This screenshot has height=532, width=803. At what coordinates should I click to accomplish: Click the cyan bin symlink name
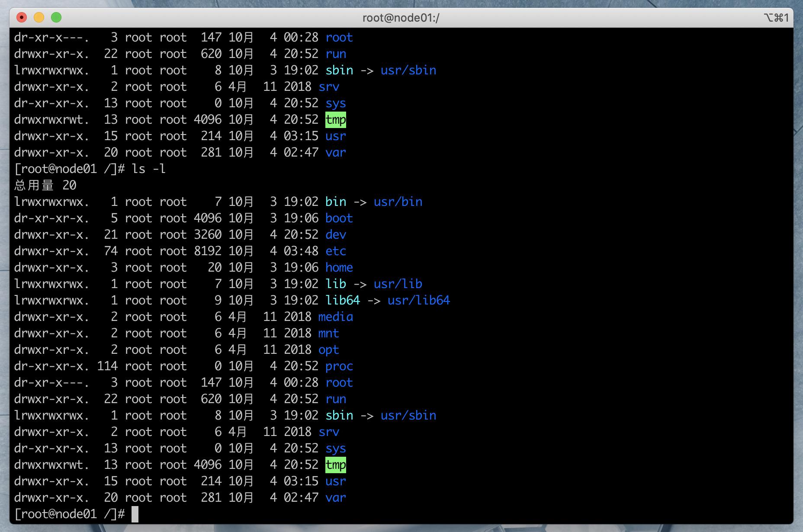(x=336, y=202)
